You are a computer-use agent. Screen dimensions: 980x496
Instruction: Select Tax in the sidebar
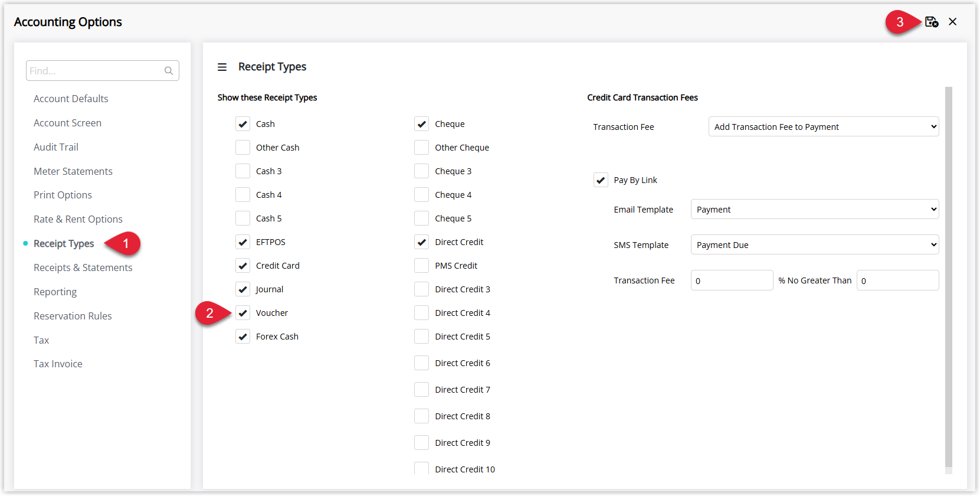click(41, 340)
